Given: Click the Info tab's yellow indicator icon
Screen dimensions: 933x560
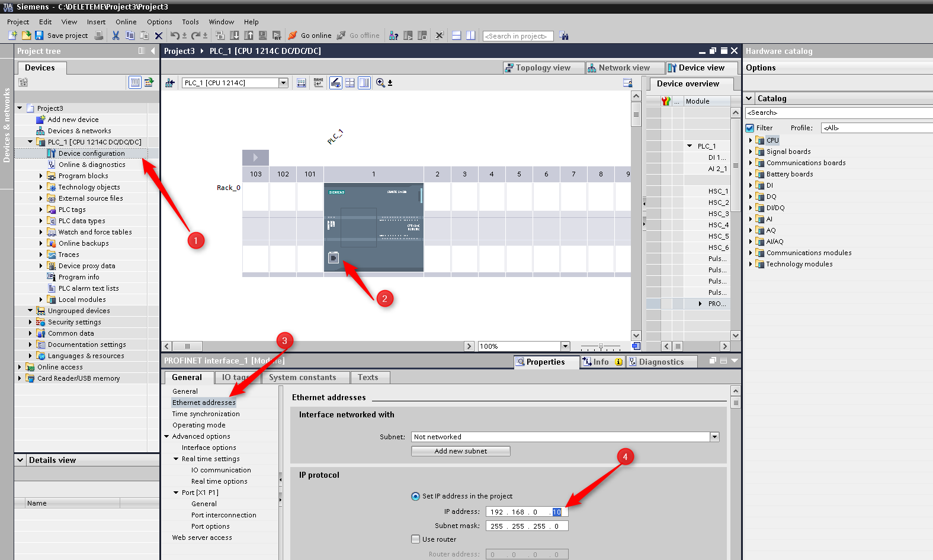Looking at the screenshot, I should [618, 362].
